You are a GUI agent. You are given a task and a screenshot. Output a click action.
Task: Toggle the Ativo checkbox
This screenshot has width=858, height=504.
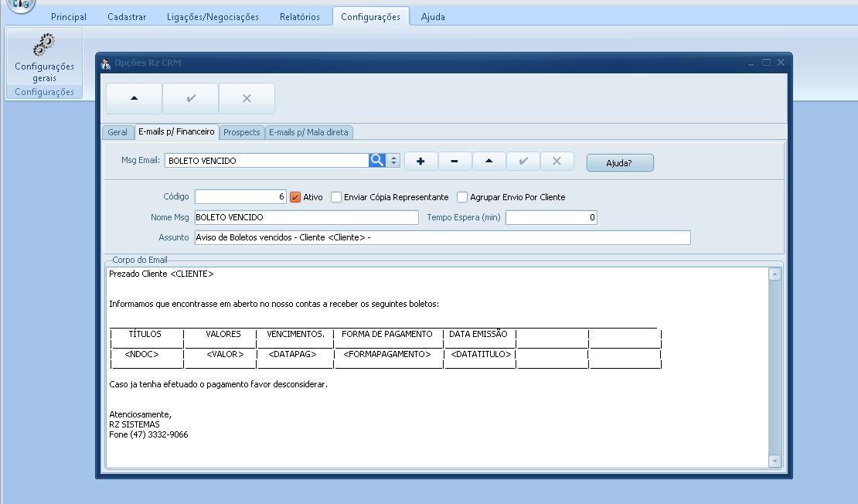(x=295, y=197)
